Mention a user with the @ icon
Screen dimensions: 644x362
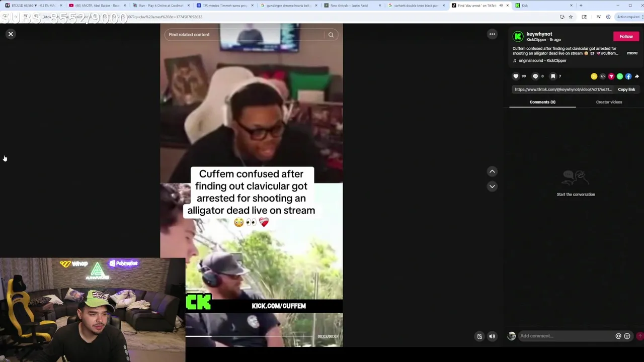pos(618,336)
